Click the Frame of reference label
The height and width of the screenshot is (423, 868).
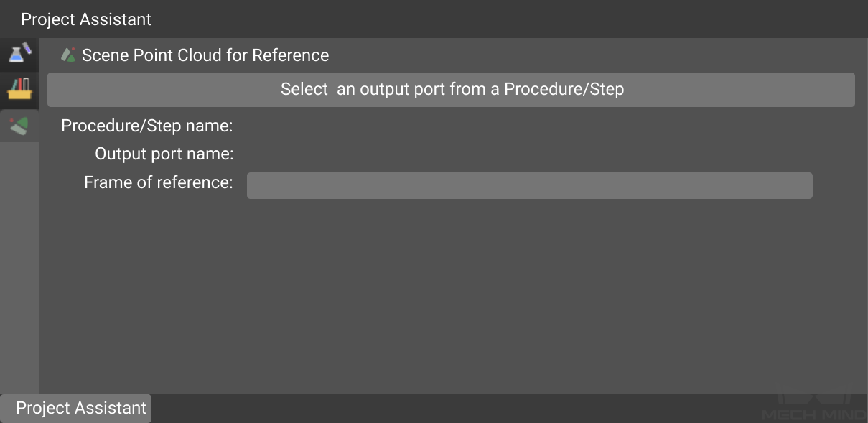pyautogui.click(x=159, y=182)
